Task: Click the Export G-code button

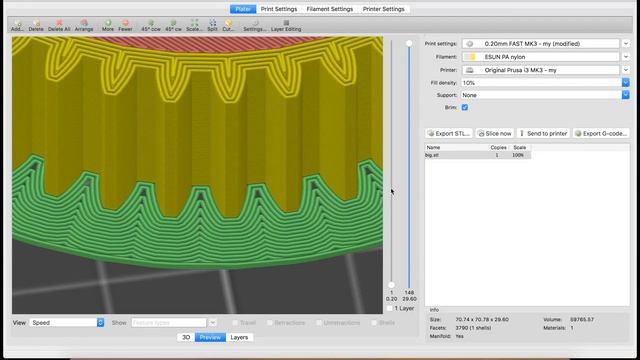Action: pyautogui.click(x=601, y=133)
